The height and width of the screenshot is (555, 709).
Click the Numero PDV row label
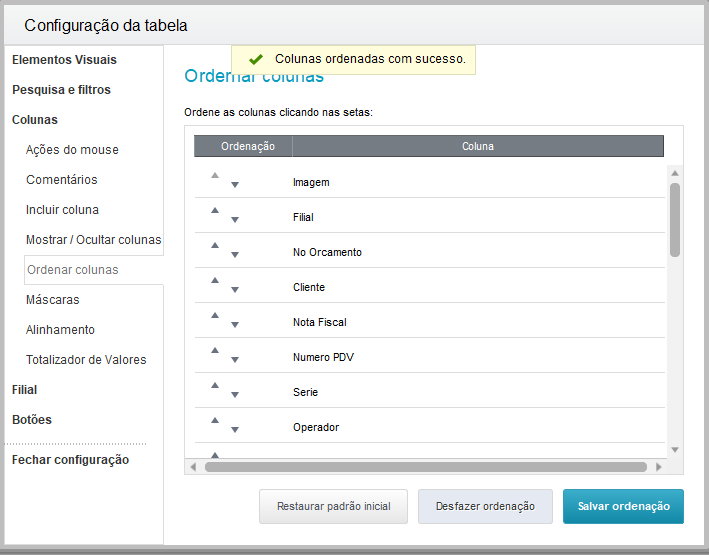323,357
